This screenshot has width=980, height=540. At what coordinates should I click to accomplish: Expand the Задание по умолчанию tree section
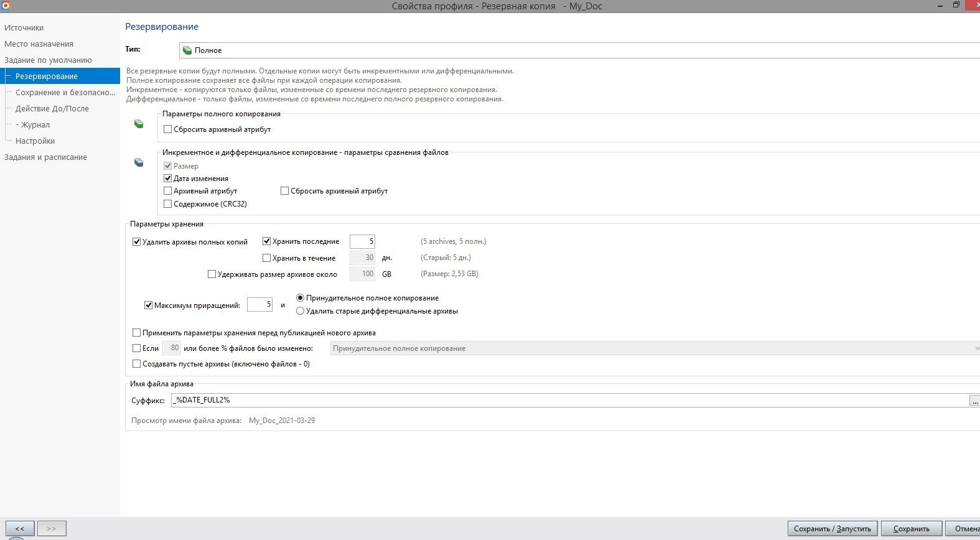pyautogui.click(x=48, y=60)
